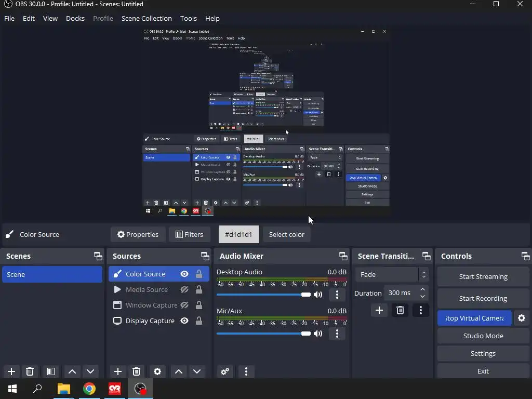Decrease transition duration with down arrow
This screenshot has height=399, width=532.
pyautogui.click(x=422, y=296)
